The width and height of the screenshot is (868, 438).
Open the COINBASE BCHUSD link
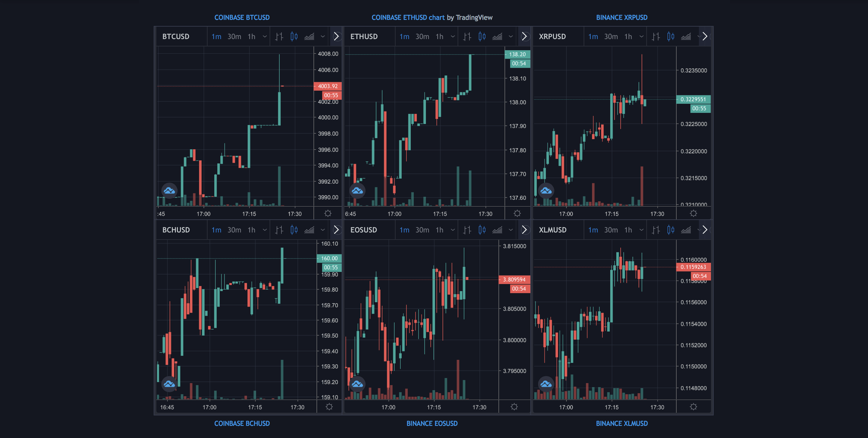tap(242, 424)
